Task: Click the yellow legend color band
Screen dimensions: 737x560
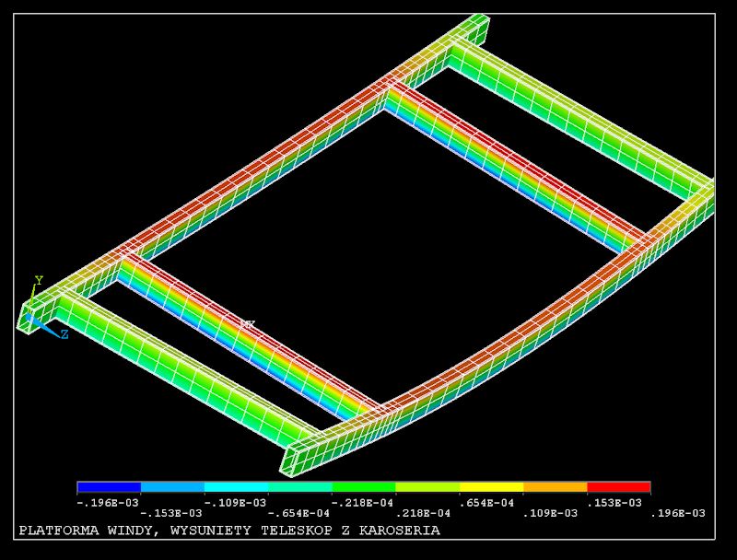Action: point(492,486)
